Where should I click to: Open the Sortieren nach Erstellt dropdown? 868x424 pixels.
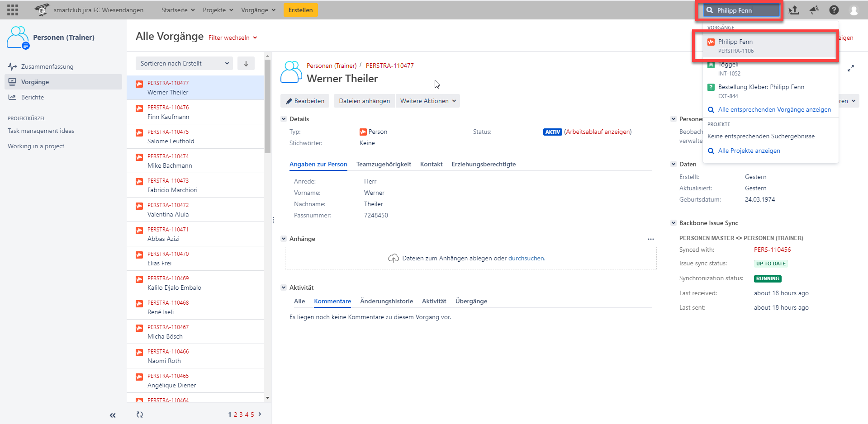coord(184,64)
